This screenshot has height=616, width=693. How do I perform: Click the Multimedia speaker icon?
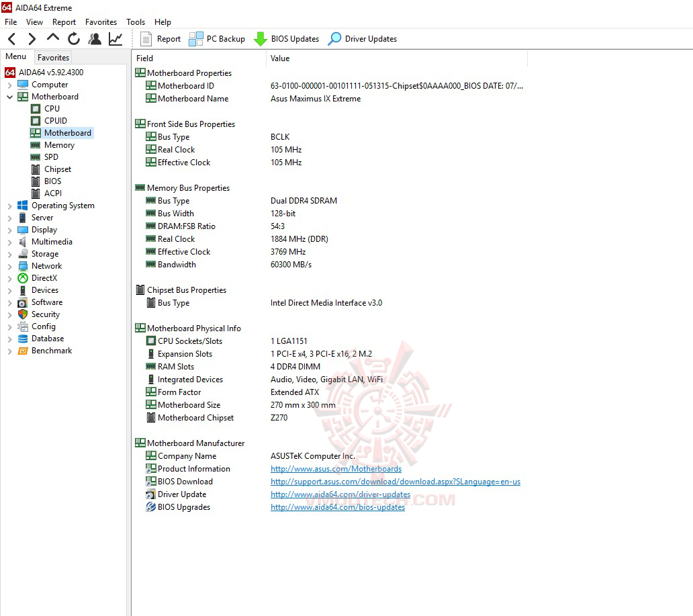23,241
